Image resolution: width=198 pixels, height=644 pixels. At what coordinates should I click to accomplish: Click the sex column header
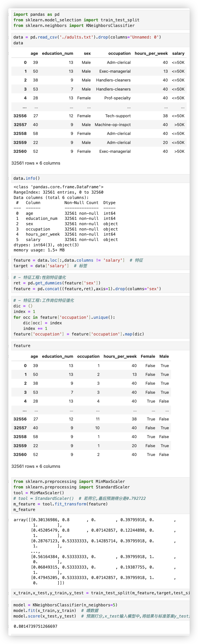pyautogui.click(x=87, y=53)
